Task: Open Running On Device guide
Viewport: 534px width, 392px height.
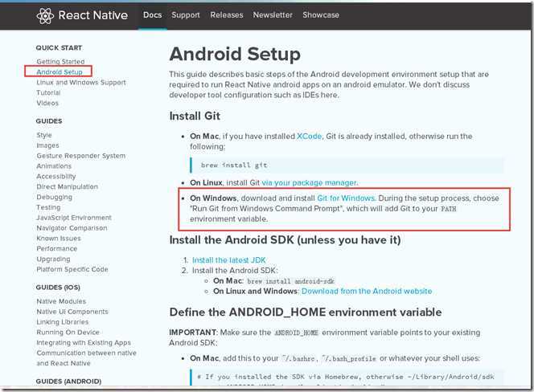Action: click(x=68, y=332)
